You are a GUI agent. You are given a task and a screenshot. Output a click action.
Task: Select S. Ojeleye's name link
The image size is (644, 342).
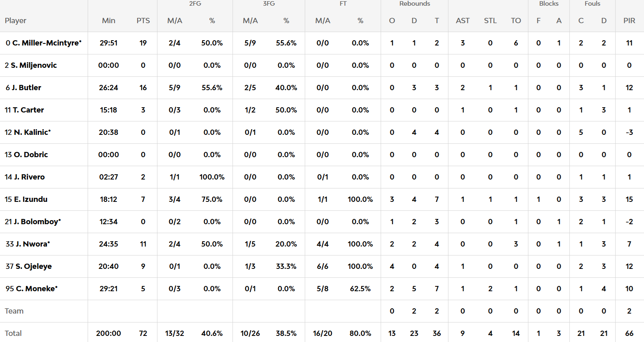click(34, 266)
